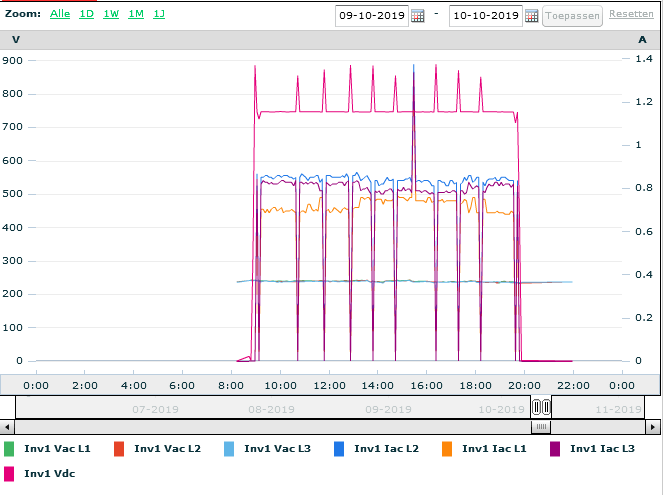Toggle Inv1 Vac L3 light blue swatch
The image size is (663, 495).
229,449
